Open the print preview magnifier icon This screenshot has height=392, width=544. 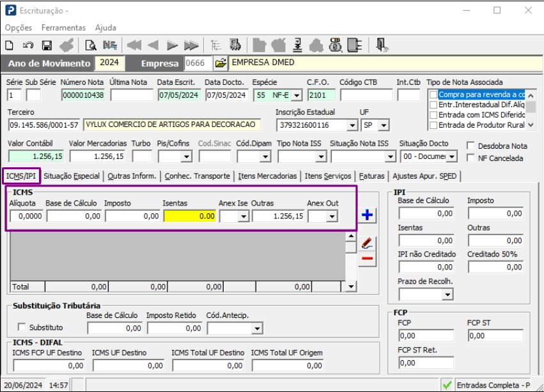point(91,45)
